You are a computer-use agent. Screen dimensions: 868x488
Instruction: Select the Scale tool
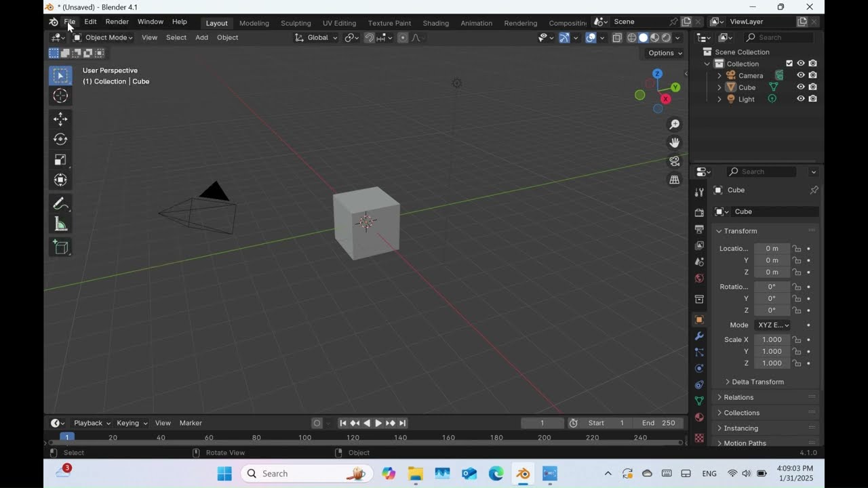pyautogui.click(x=60, y=160)
